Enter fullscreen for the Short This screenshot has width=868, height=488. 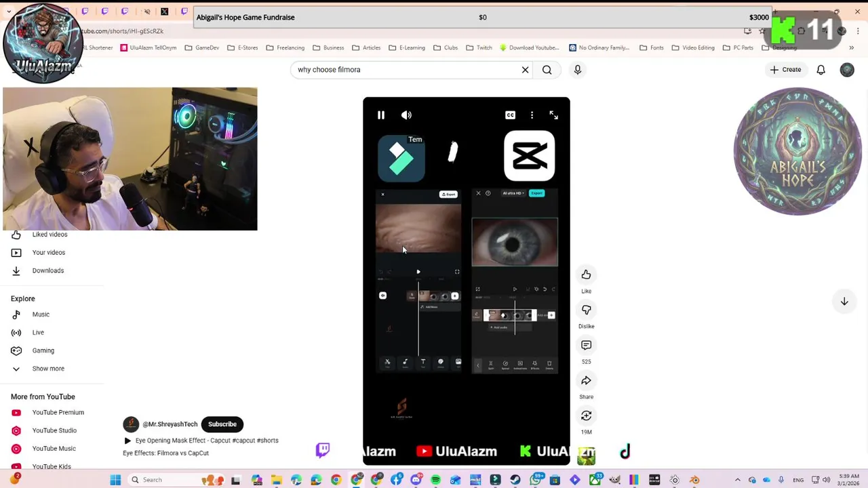pos(553,115)
